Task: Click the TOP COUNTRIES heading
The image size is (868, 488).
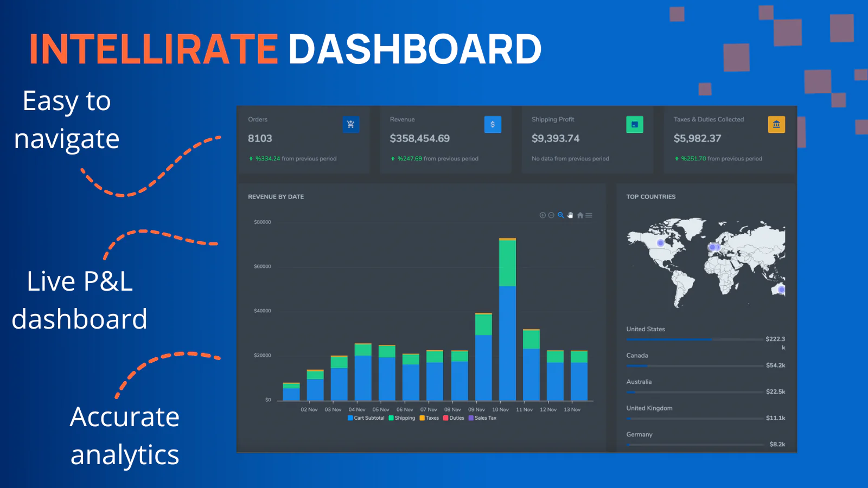Action: point(651,197)
